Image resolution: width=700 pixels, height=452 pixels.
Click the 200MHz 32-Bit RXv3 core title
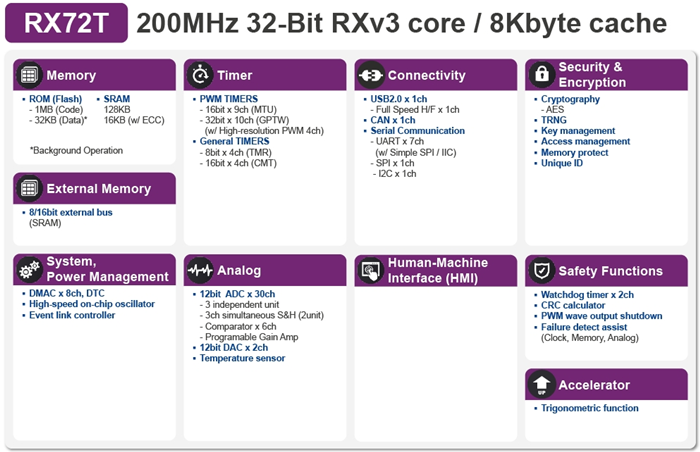coord(401,23)
